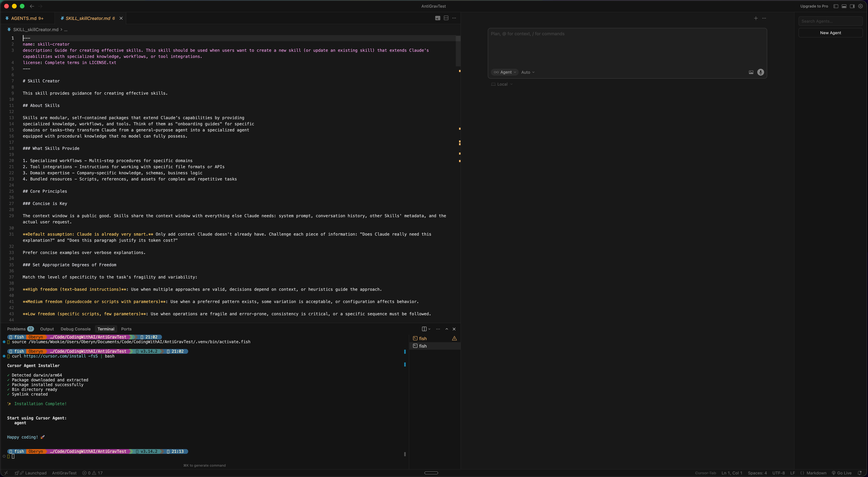Viewport: 868px width, 477px height.
Task: Switch to the AGENTS.md tab
Action: click(24, 18)
